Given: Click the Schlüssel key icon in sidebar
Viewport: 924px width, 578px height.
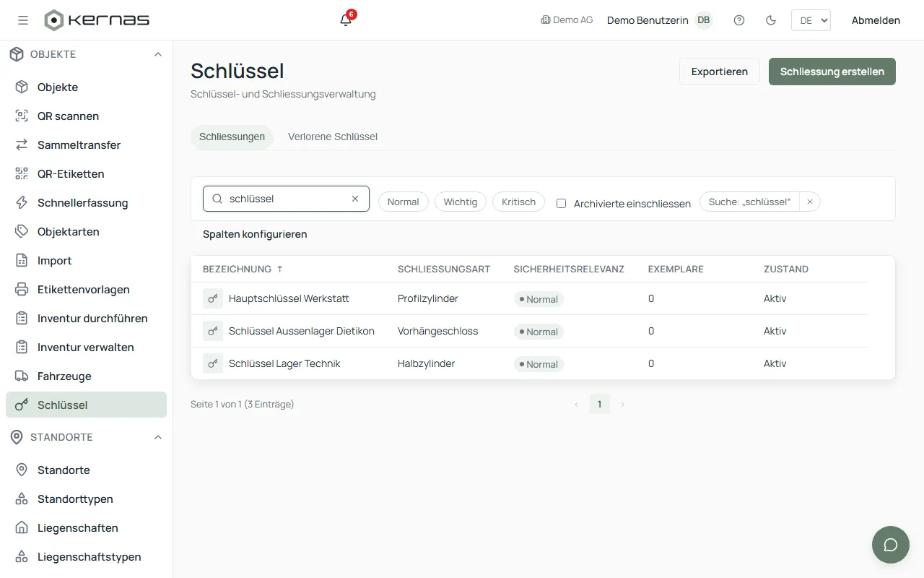Looking at the screenshot, I should 22,405.
